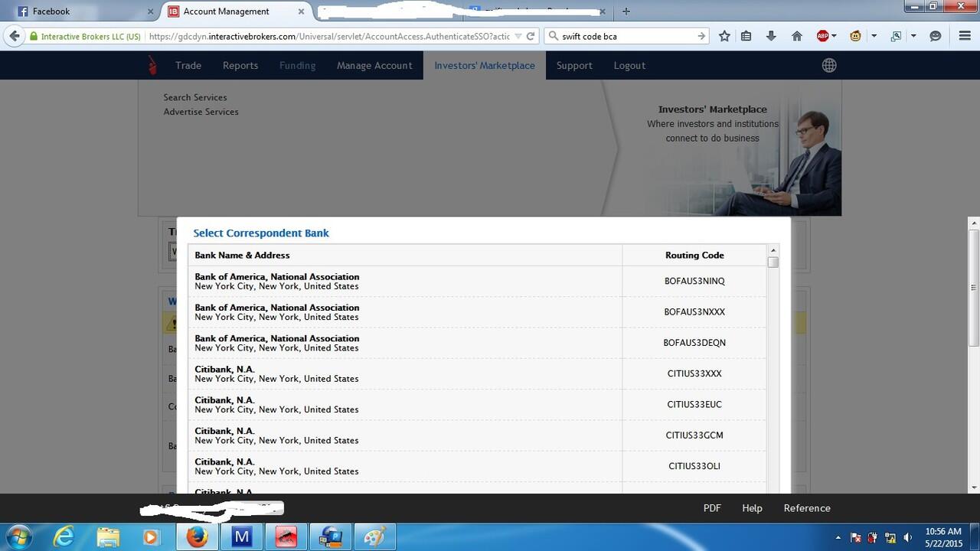Click the page magnifier add-on icon
Screen dimensions: 980x551
pos(896,36)
